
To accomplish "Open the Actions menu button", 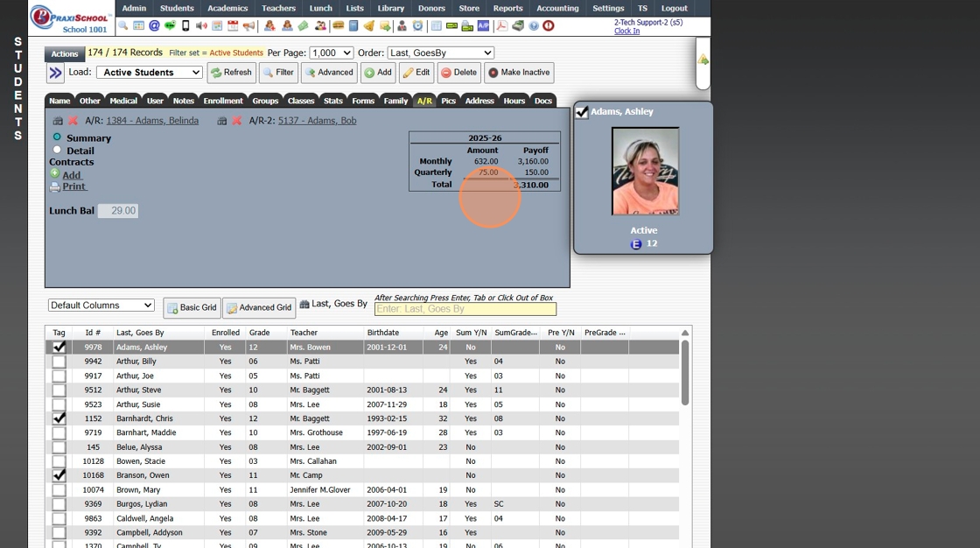I will 65,53.
